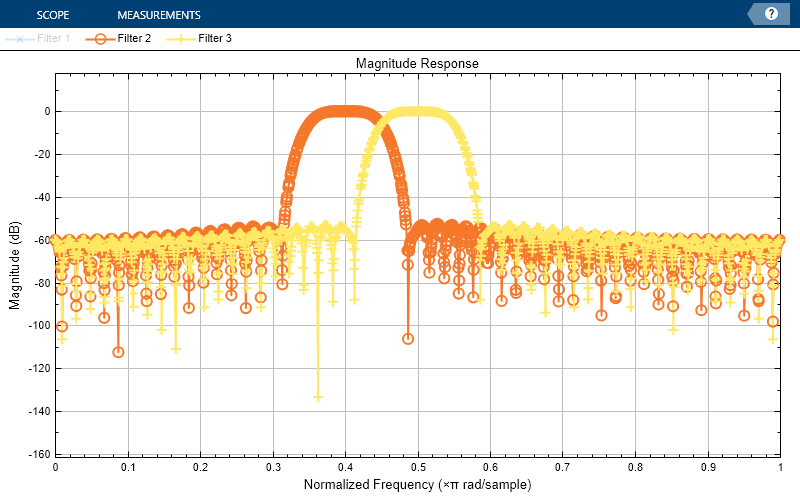Click the Magnitude (dB) y-axis label

14,265
